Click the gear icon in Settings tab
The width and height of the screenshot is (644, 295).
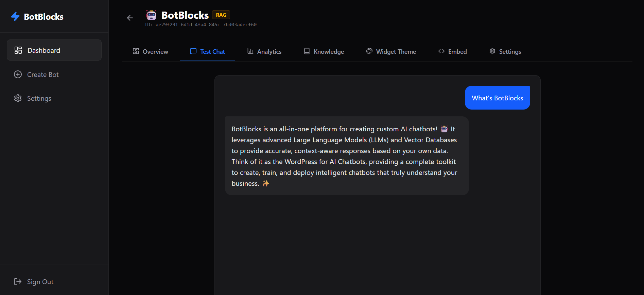(x=492, y=51)
